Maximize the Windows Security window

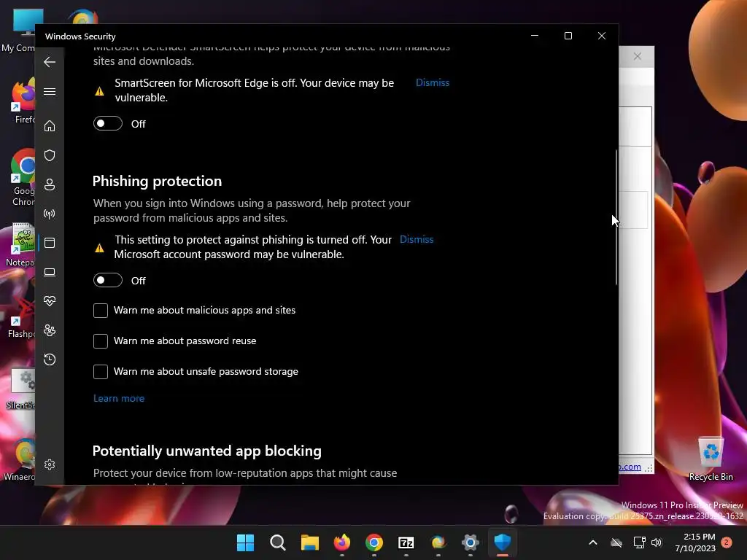pyautogui.click(x=568, y=36)
